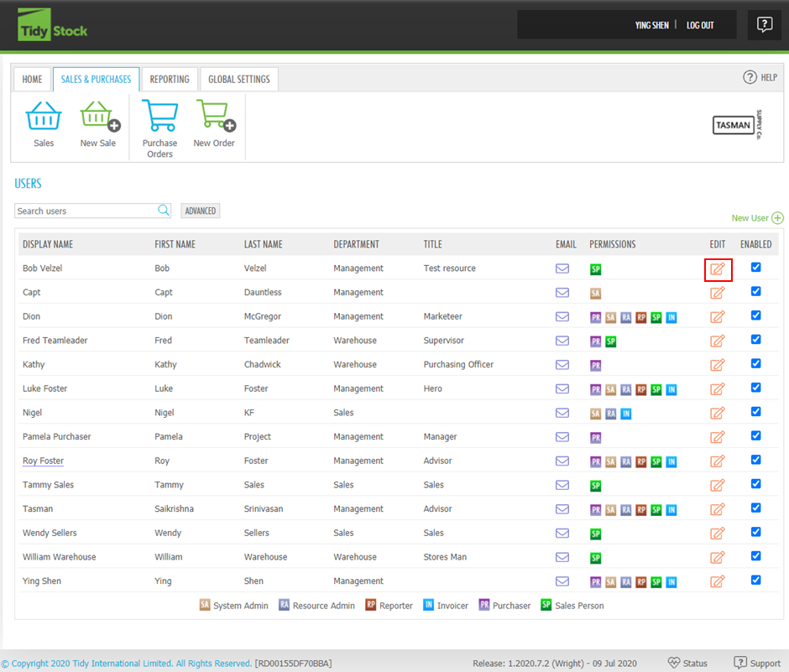Go to the Home tab
789x672 pixels.
tap(32, 80)
